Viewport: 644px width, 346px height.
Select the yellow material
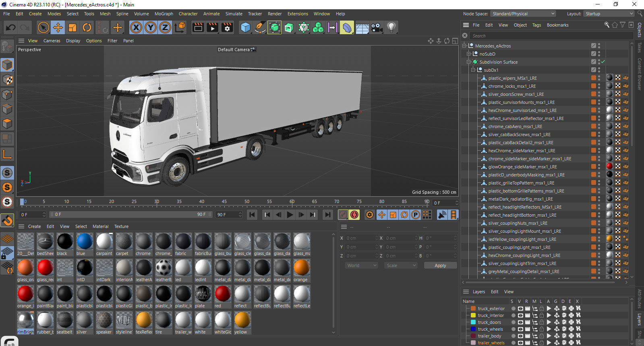[242, 323]
